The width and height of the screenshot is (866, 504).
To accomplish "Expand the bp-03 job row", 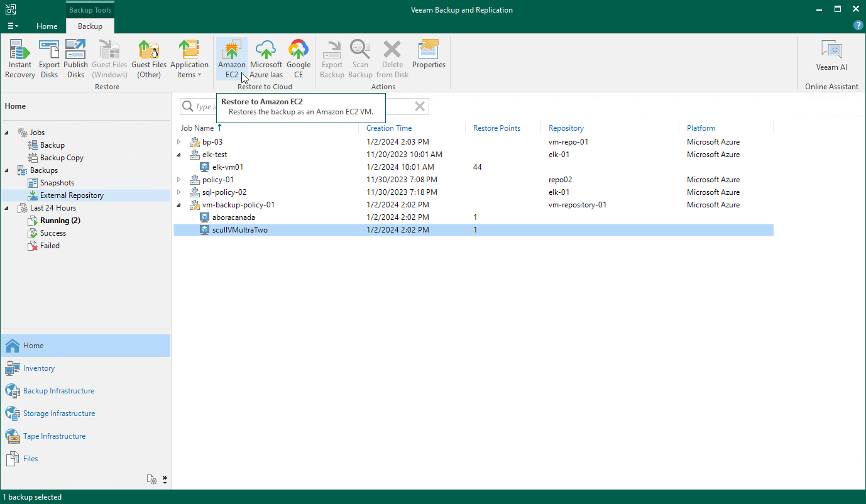I will (x=179, y=142).
